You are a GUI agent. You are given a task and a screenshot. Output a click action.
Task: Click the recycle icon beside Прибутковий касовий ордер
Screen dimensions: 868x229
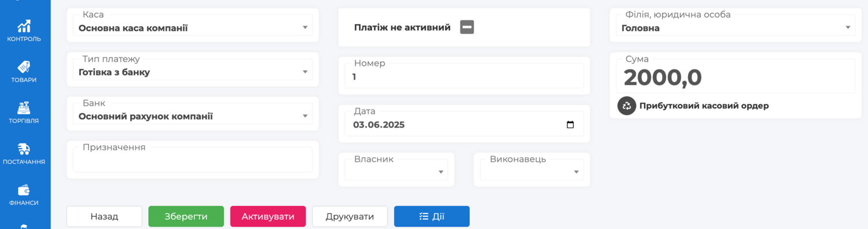point(627,106)
